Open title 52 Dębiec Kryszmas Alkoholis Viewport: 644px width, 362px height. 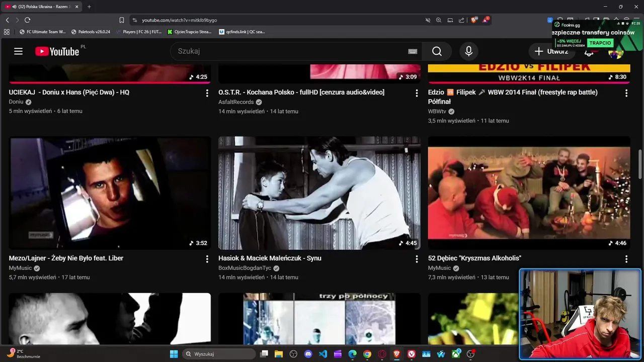coord(474,258)
